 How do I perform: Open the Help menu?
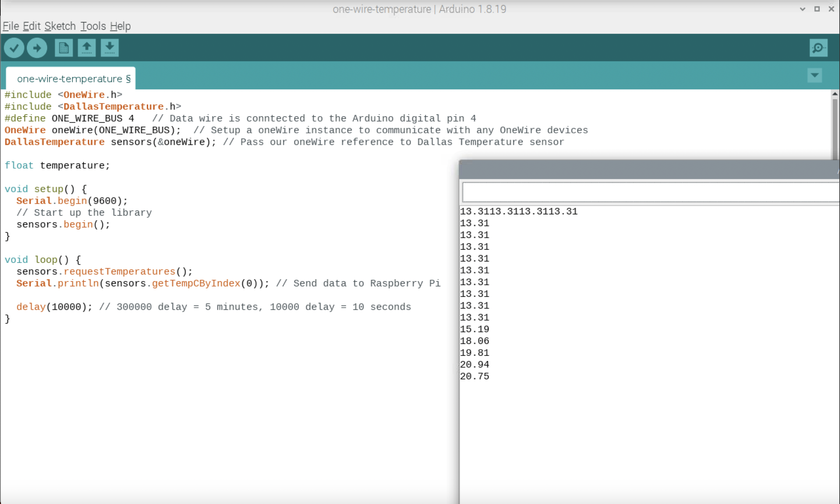120,26
